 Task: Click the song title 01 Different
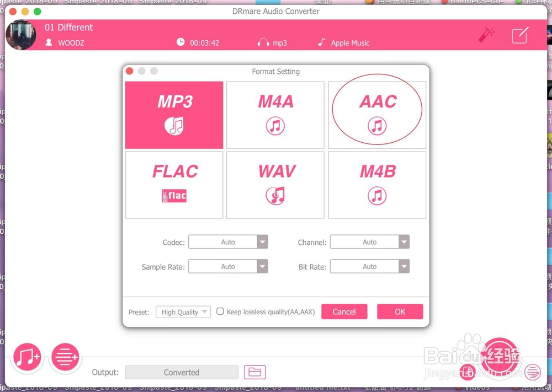(x=68, y=28)
